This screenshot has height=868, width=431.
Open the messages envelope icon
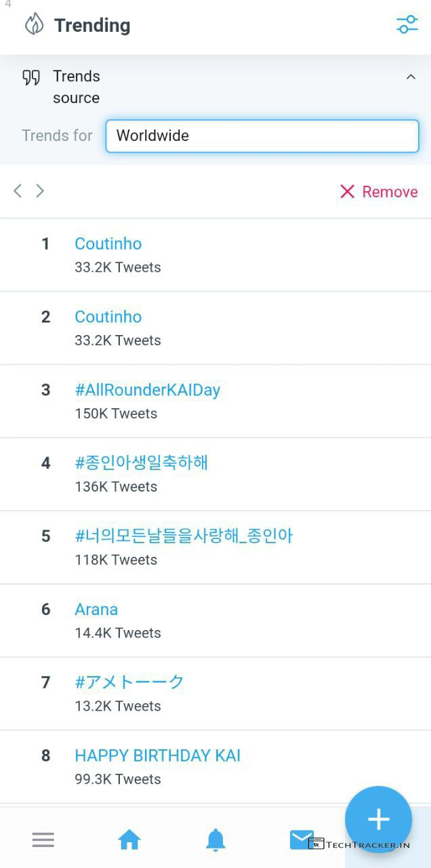301,840
